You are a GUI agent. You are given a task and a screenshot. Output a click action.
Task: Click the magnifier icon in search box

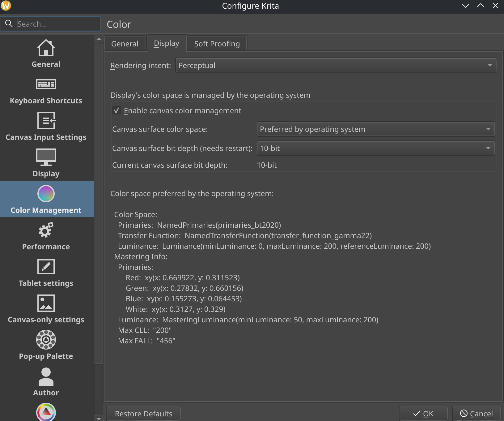coord(9,24)
